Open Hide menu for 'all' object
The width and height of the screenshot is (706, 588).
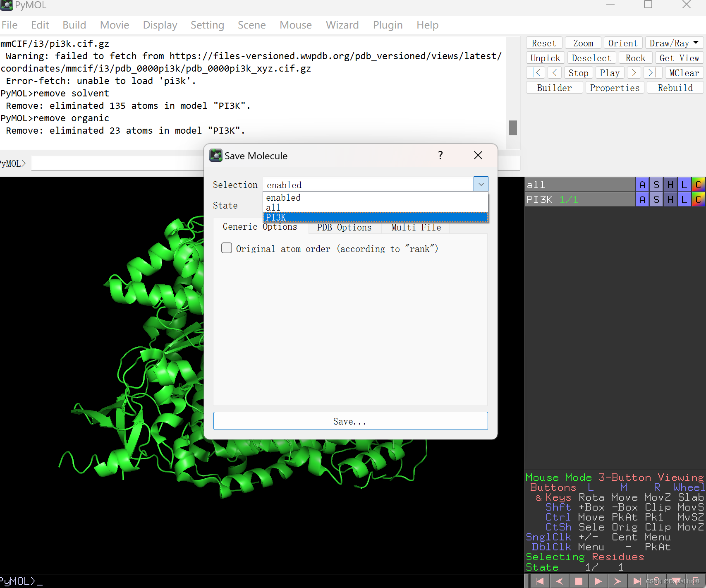(x=670, y=185)
